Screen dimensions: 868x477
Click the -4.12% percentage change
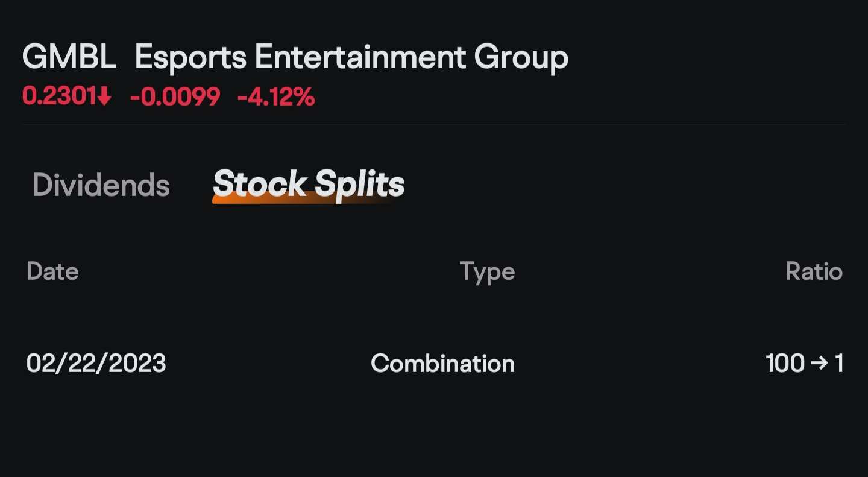click(x=276, y=96)
